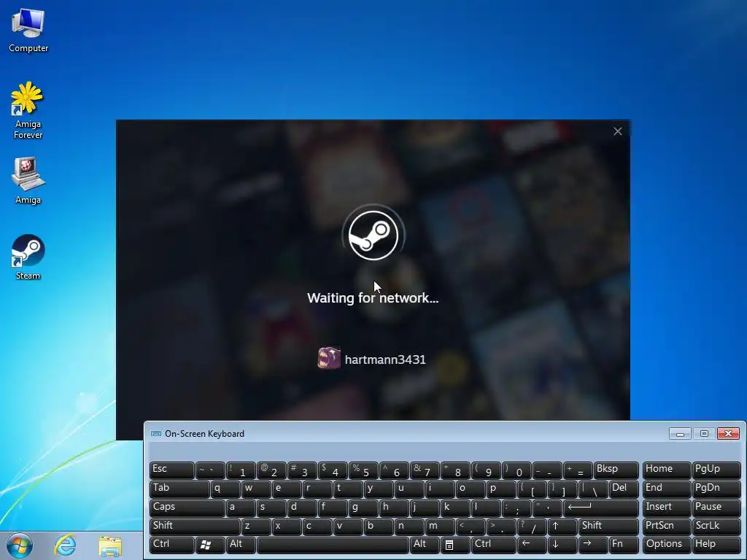Toggle the Caps lock key
The height and width of the screenshot is (560, 747).
(x=187, y=508)
